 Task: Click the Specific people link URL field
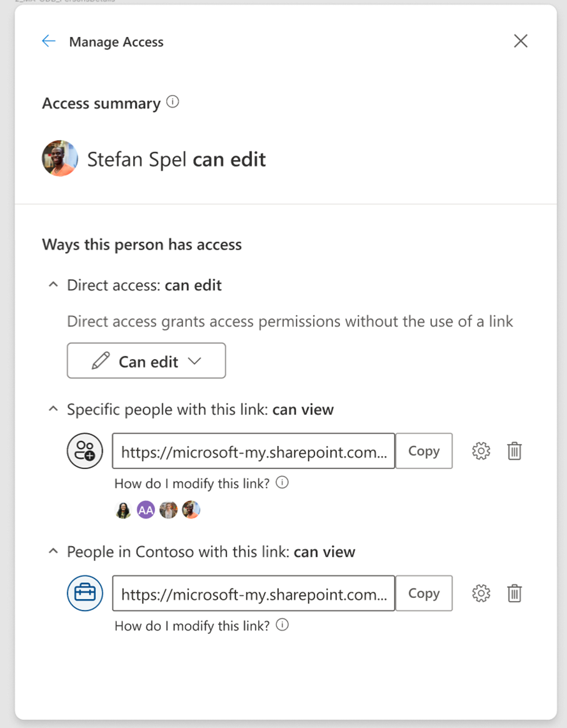253,451
